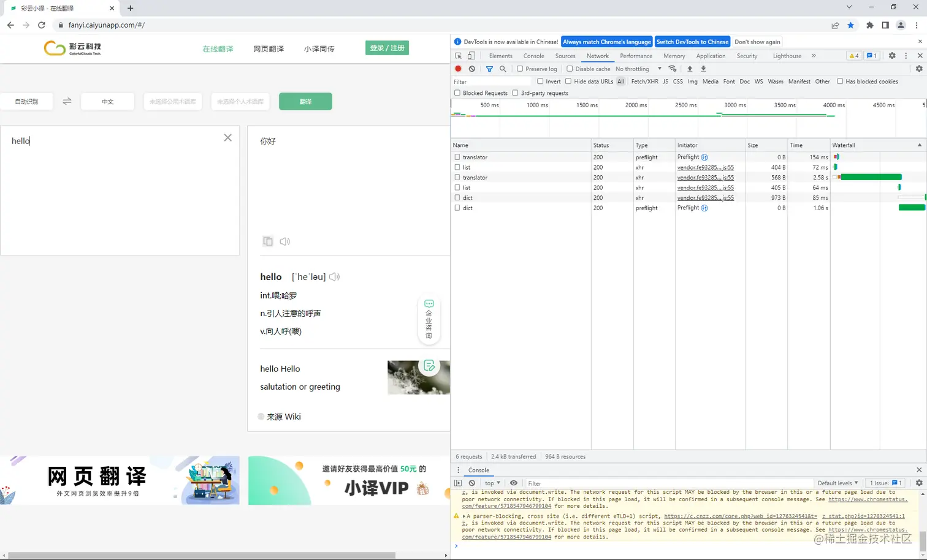Bookmark this page with star icon
This screenshot has width=927, height=560.
click(x=851, y=25)
